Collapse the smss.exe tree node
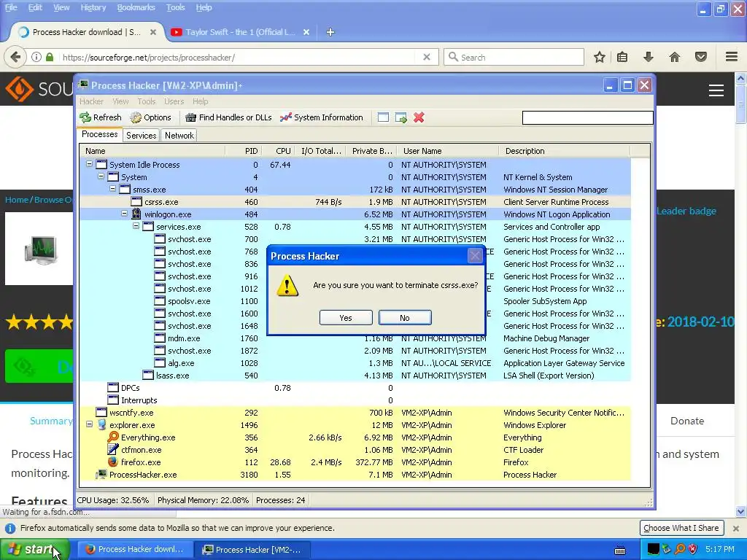Screen dimensions: 747x560 pos(112,189)
